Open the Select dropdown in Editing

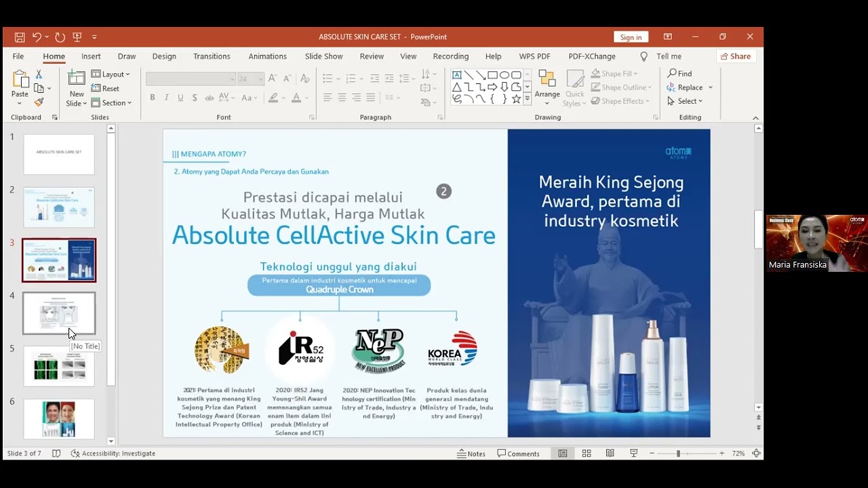click(x=686, y=101)
